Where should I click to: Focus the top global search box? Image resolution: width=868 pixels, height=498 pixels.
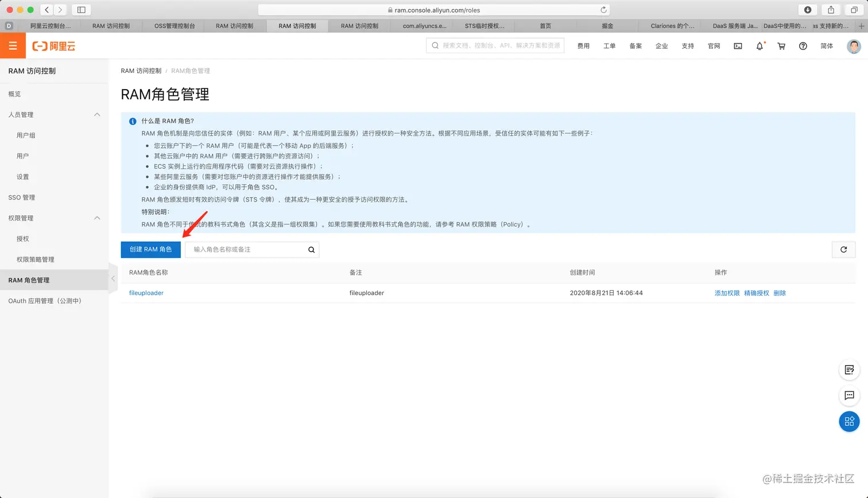[x=495, y=45]
